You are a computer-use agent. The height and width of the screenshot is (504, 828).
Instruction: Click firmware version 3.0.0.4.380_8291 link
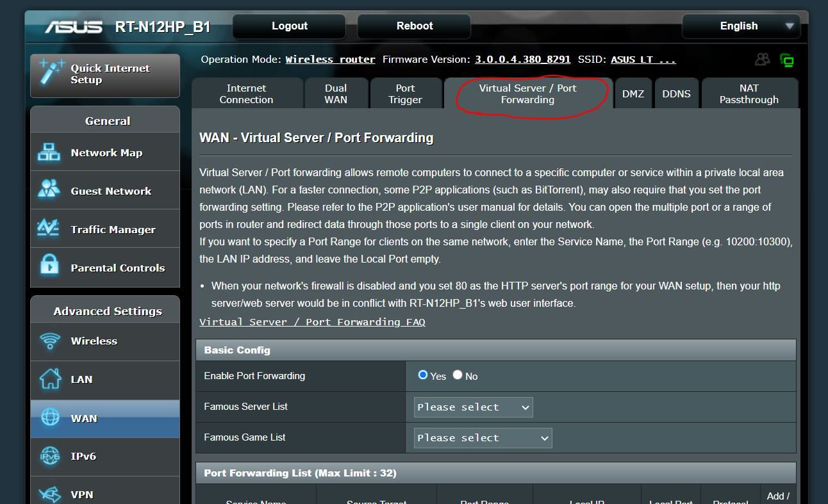[x=522, y=60]
